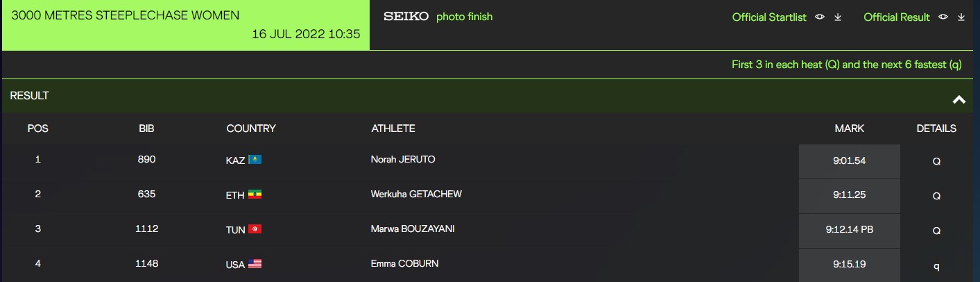View the Official Startlist via eye icon
This screenshot has height=282, width=980.
click(820, 17)
